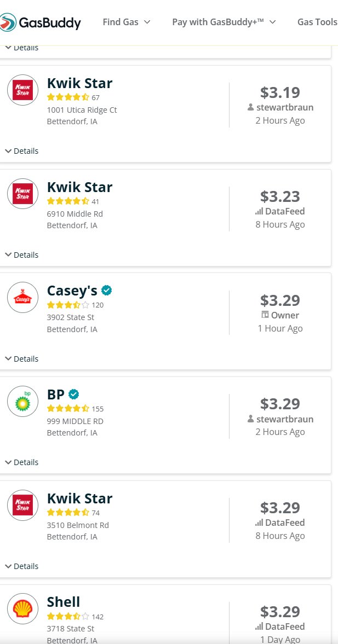Image resolution: width=338 pixels, height=644 pixels.
Task: Click the GasBuddy logo in the header
Action: [41, 22]
